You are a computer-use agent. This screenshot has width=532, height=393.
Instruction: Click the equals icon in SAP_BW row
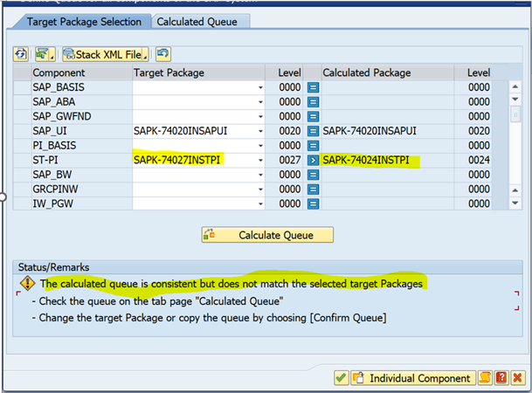point(313,175)
